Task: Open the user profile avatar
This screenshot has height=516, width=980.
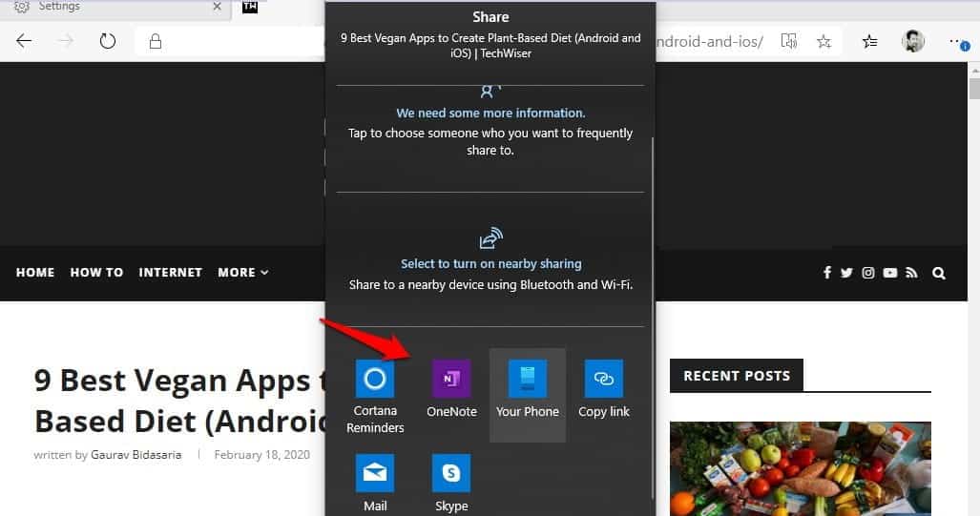Action: 912,41
